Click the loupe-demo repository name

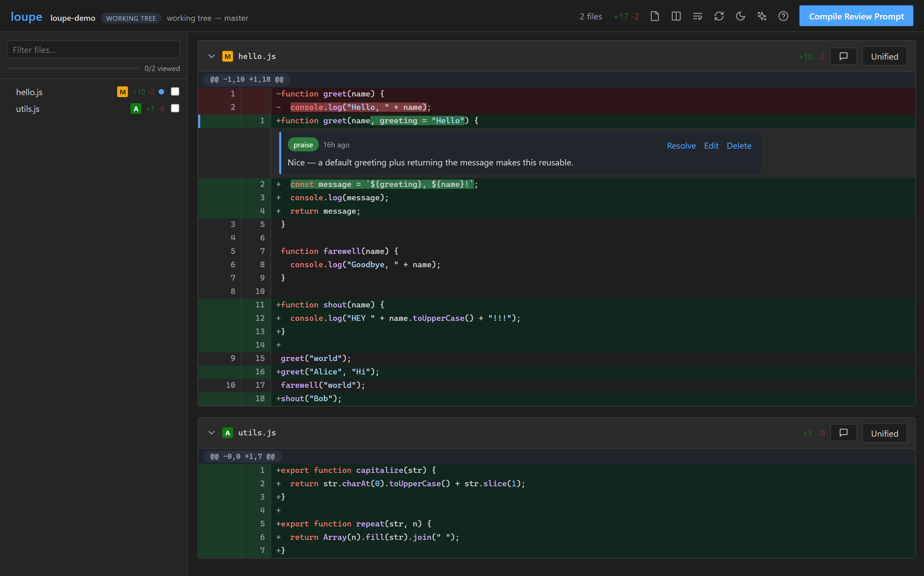(x=73, y=18)
